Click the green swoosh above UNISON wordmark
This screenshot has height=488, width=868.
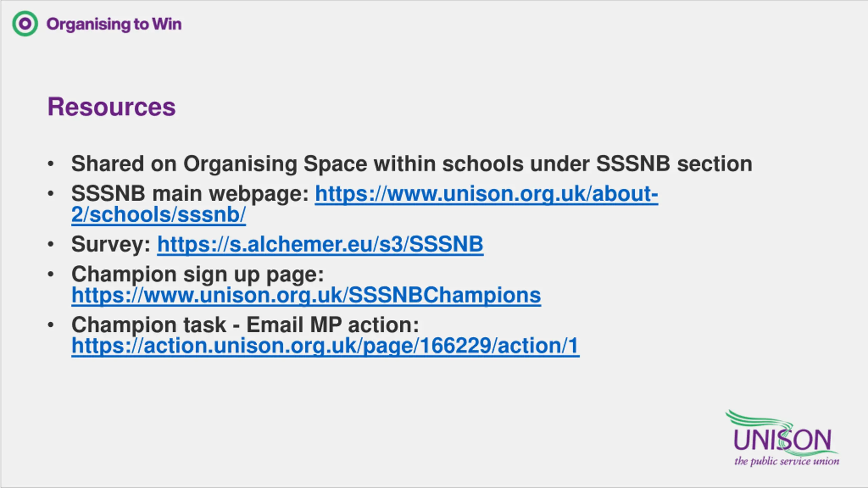(759, 420)
